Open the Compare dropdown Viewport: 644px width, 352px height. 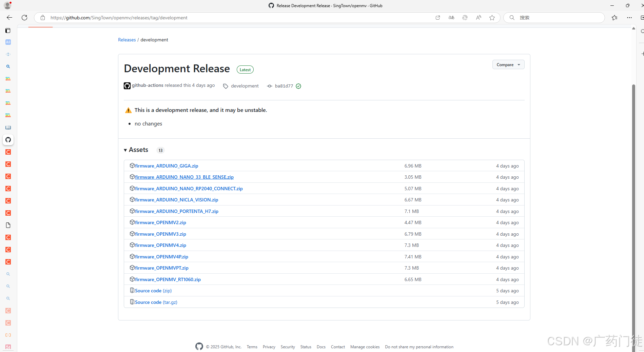coord(508,64)
